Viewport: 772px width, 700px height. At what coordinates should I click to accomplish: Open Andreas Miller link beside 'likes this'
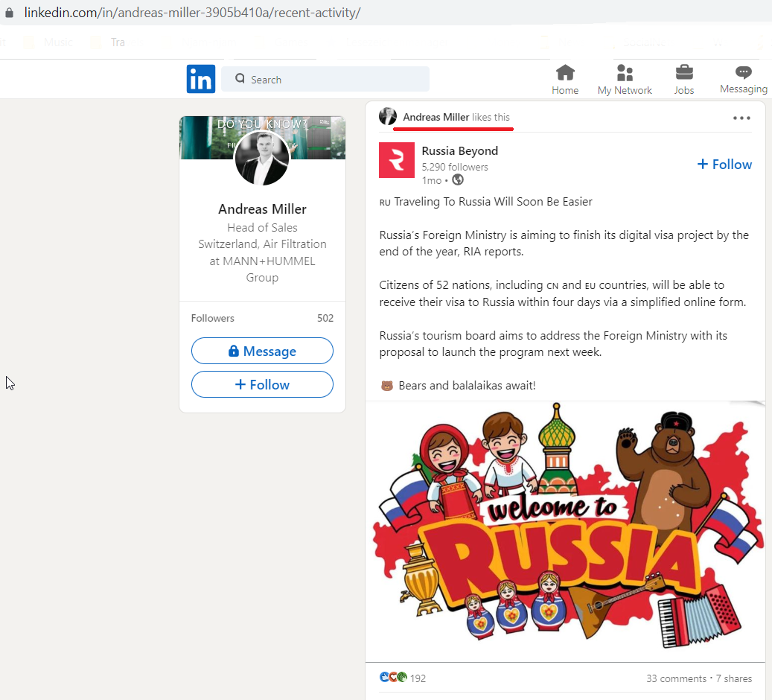[436, 117]
